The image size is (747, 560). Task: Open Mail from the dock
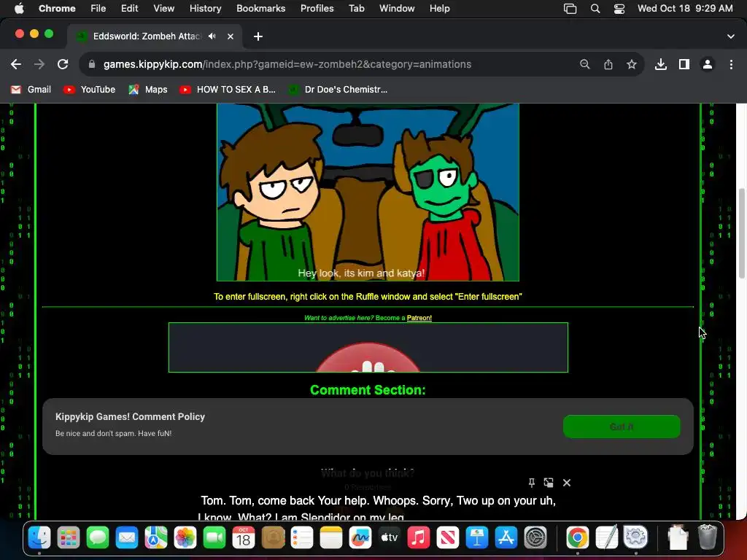(127, 537)
